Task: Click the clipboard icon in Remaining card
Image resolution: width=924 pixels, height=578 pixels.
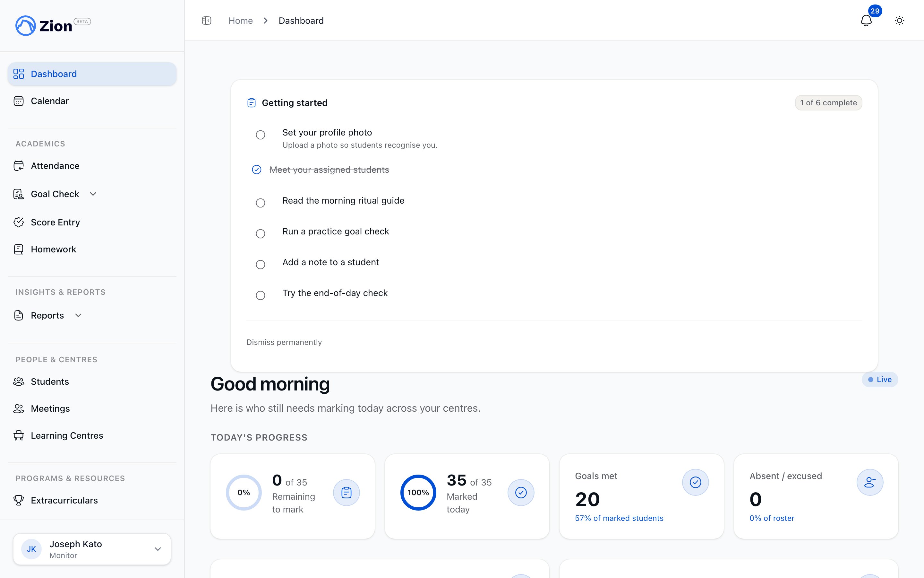Action: tap(346, 492)
